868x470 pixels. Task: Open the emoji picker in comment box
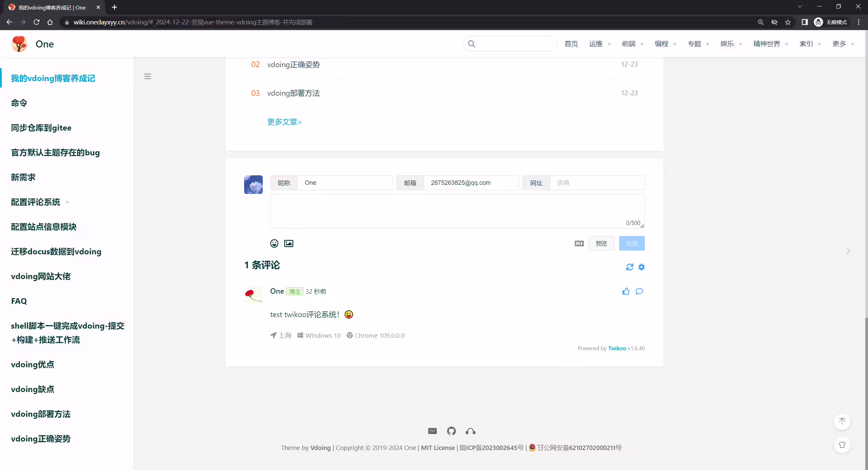[x=274, y=243]
